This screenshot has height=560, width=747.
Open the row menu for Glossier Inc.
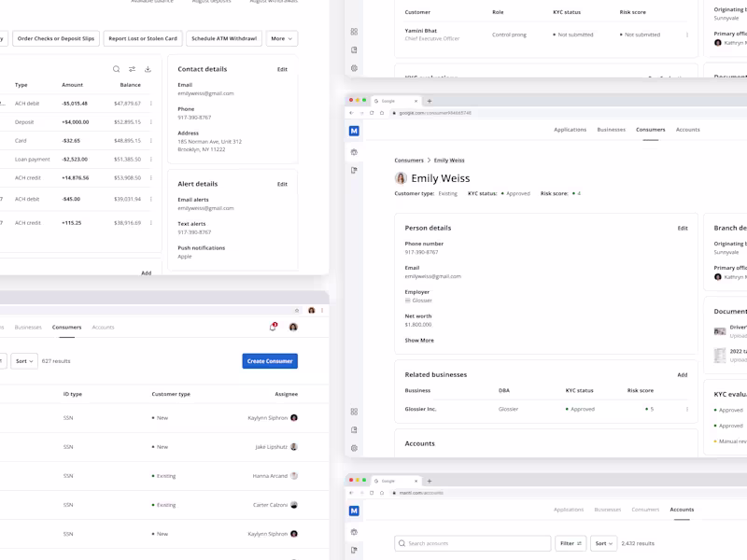click(687, 409)
